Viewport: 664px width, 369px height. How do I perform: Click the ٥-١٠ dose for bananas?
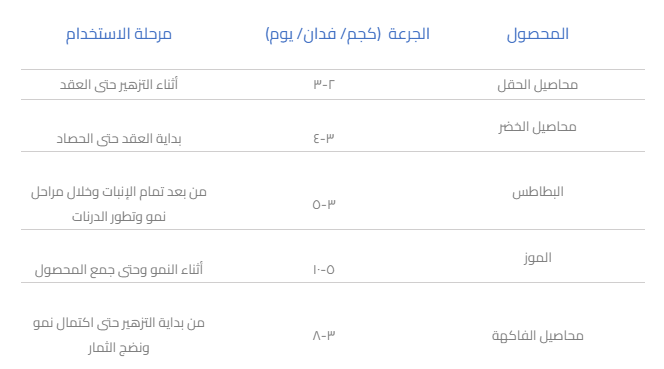point(324,269)
